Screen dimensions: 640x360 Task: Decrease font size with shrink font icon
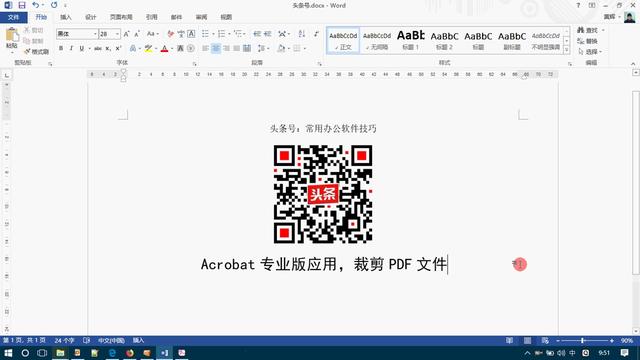pos(137,34)
